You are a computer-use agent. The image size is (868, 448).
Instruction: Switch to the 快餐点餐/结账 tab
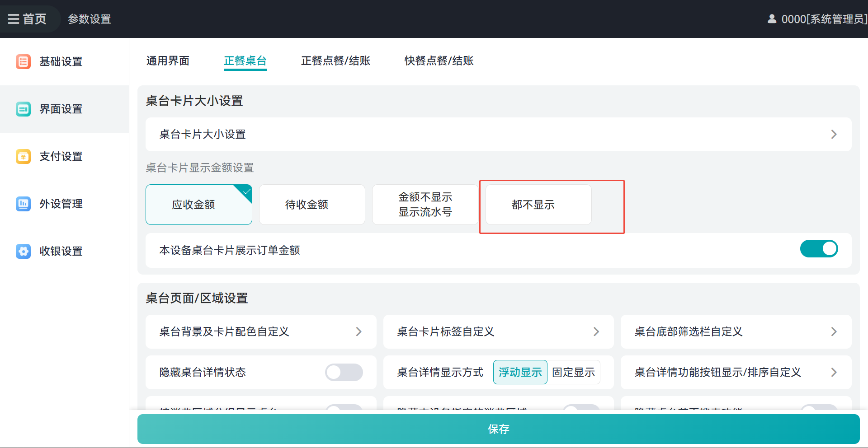pos(439,61)
